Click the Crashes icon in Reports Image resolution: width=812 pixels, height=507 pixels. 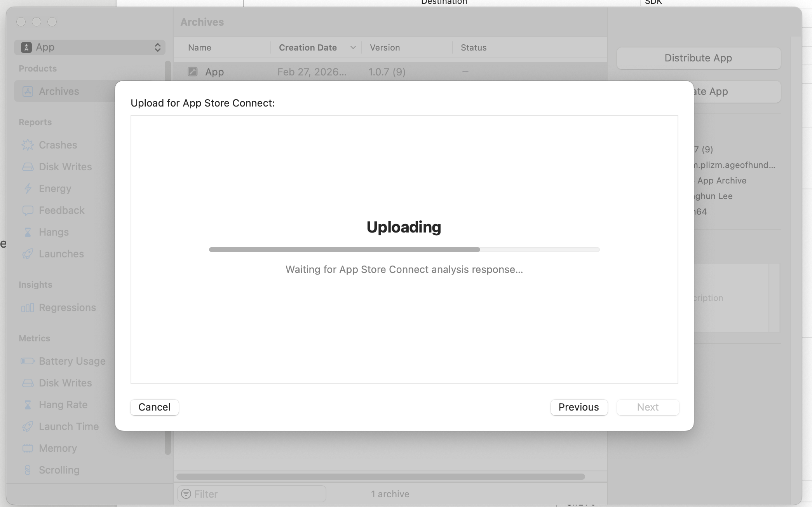(28, 145)
